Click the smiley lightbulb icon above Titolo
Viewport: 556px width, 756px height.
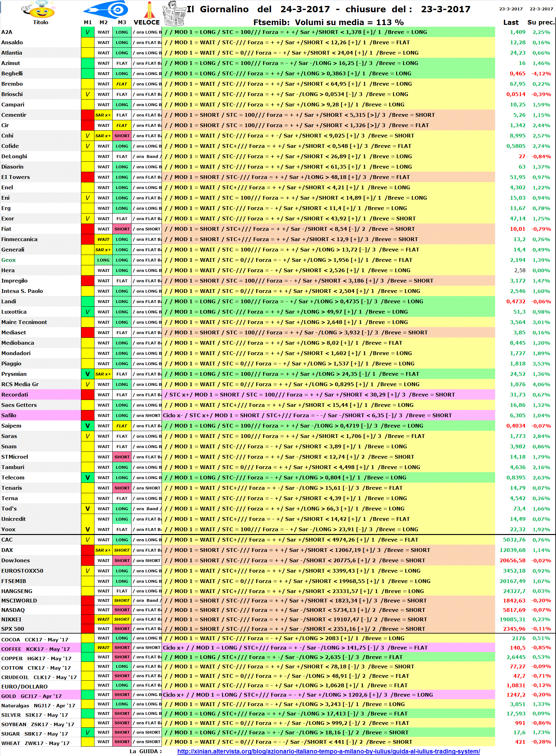tap(38, 9)
